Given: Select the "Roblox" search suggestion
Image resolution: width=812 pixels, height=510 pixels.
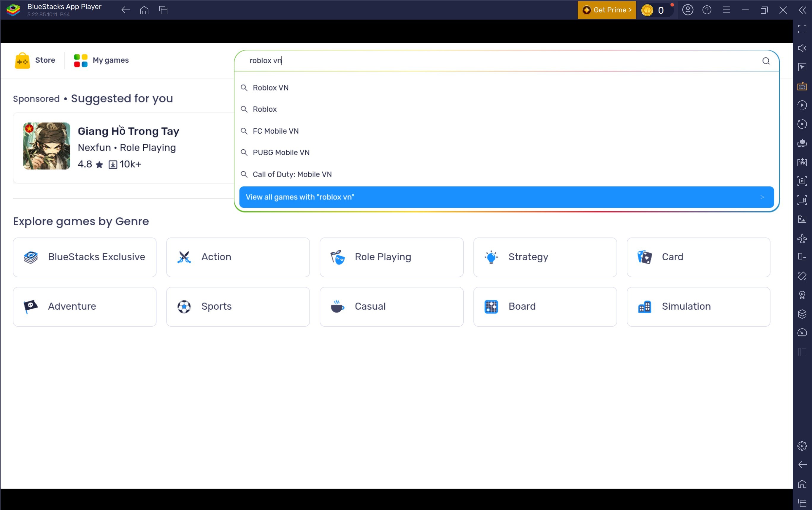Looking at the screenshot, I should tap(507, 109).
